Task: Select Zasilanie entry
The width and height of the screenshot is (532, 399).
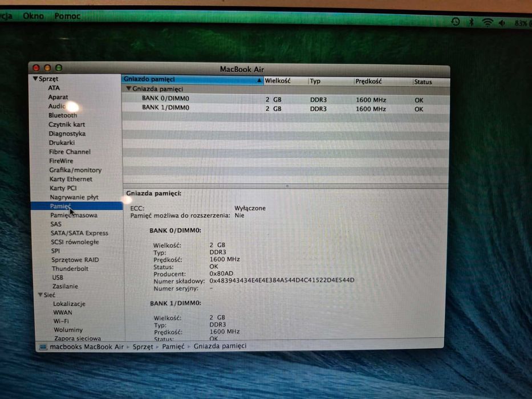Action: pyautogui.click(x=65, y=286)
